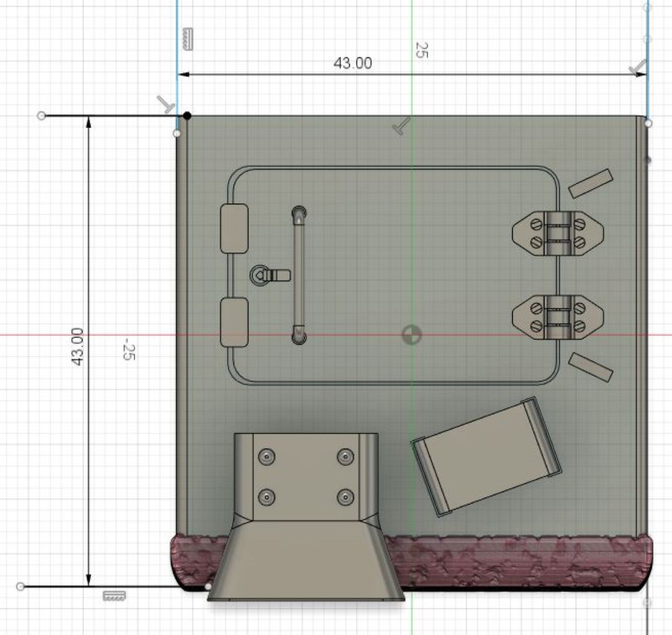Select the lower small angled rectangle near hinges

[x=590, y=367]
